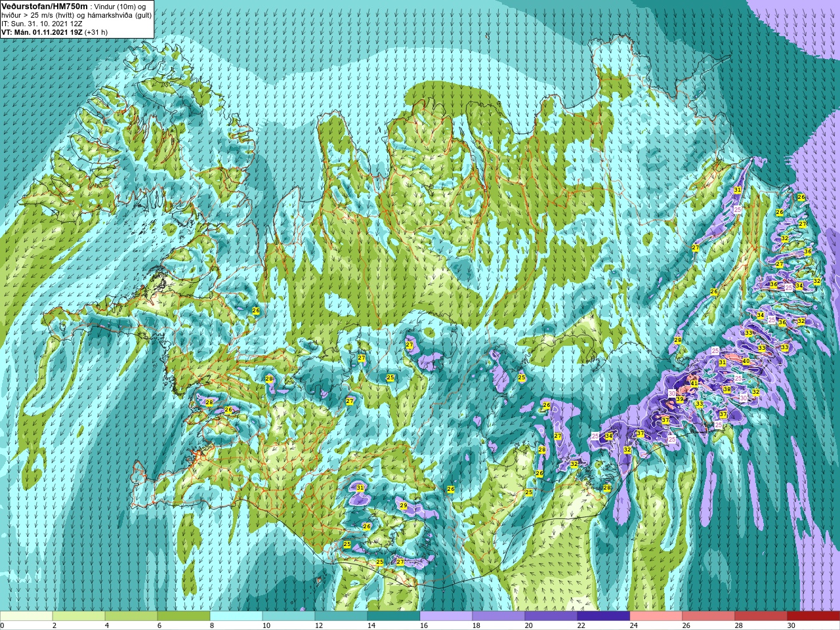
Task: Click the 12–14 m/s teal legend swatch
Action: 341,616
